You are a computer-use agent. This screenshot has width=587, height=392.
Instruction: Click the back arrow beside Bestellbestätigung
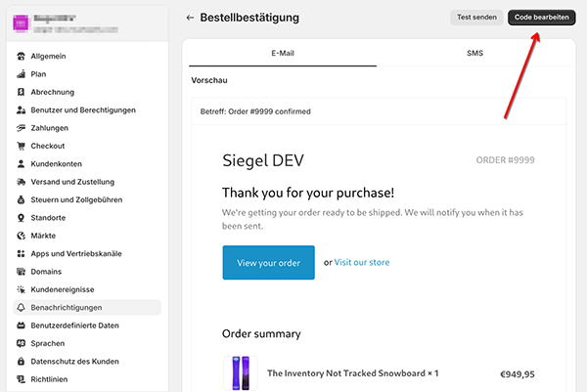[x=190, y=18]
